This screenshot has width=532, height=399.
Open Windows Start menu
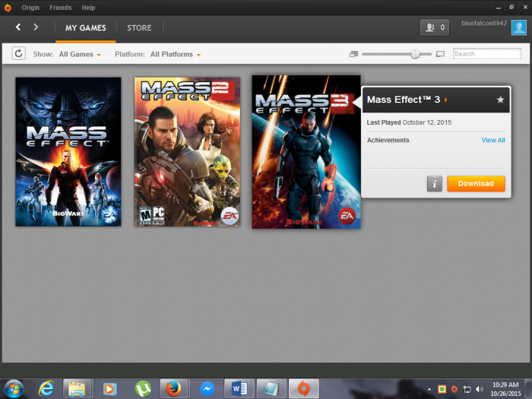pyautogui.click(x=14, y=389)
